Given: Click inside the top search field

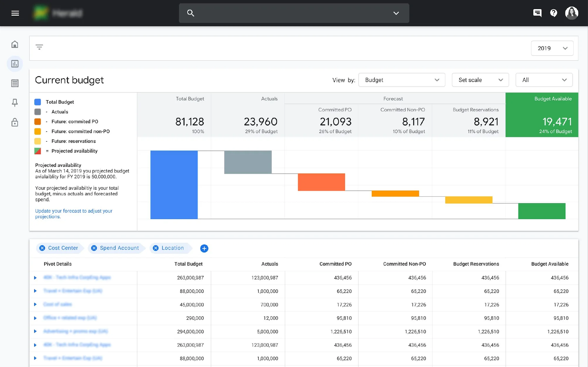Looking at the screenshot, I should coord(294,13).
